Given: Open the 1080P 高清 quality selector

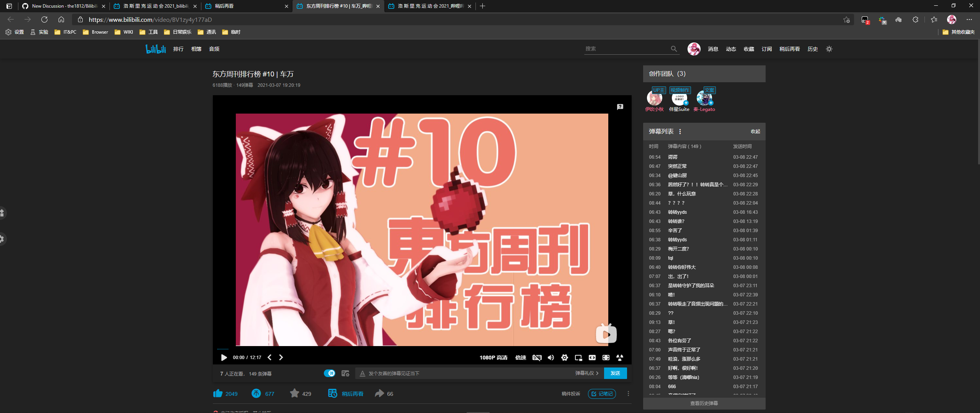Looking at the screenshot, I should click(493, 358).
